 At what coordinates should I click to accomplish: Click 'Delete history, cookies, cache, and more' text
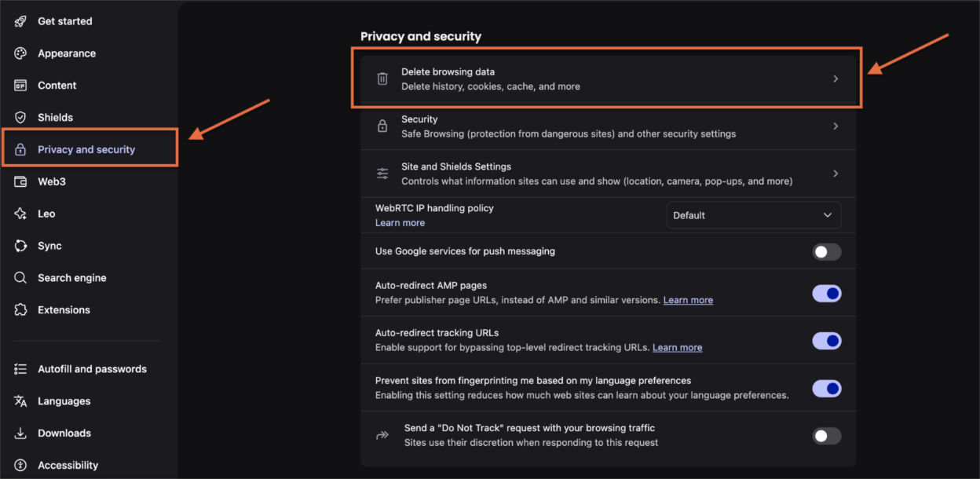491,86
